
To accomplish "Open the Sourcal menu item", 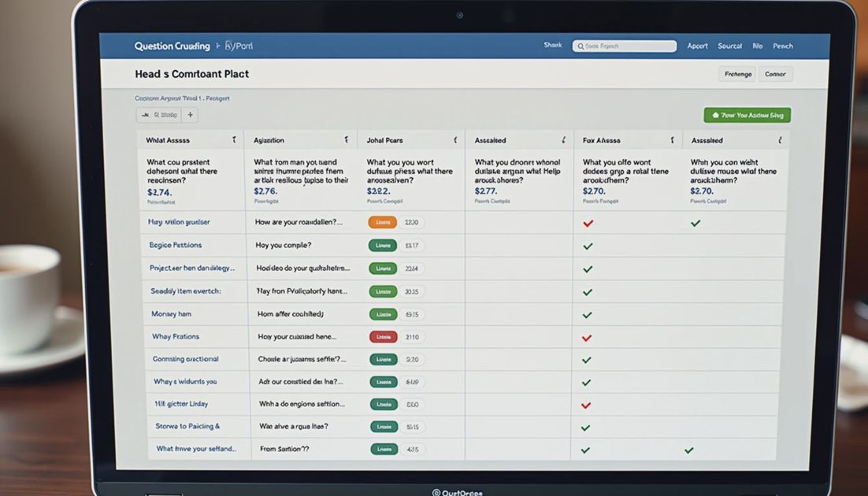I will [729, 46].
